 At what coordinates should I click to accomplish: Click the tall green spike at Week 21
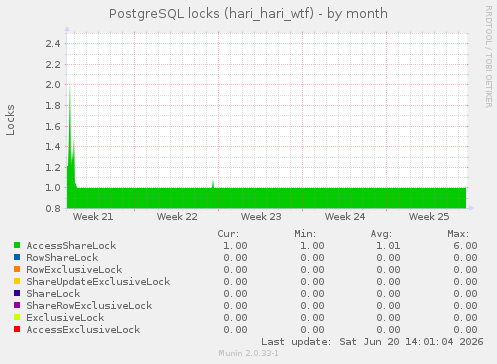click(70, 133)
